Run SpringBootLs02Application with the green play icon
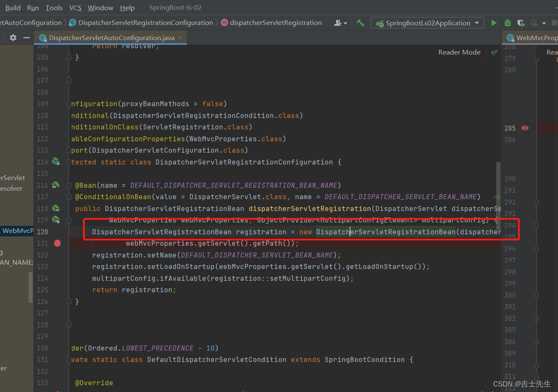The image size is (558, 392). (x=494, y=23)
